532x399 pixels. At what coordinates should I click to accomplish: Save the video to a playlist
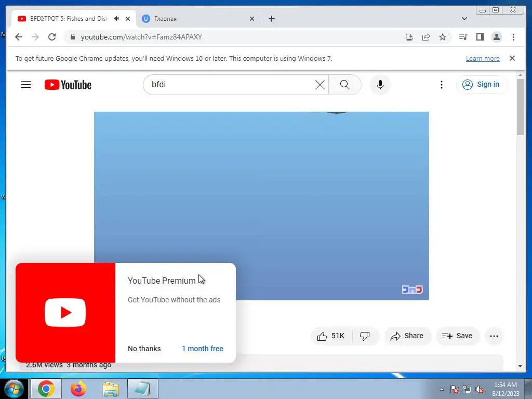coord(458,336)
